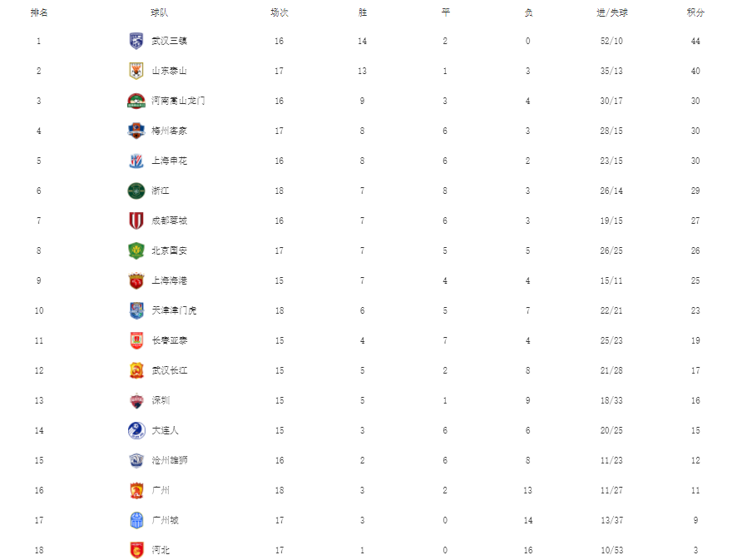The height and width of the screenshot is (560, 737).
Task: Open the 梅州客家 team name link
Action: [x=170, y=131]
